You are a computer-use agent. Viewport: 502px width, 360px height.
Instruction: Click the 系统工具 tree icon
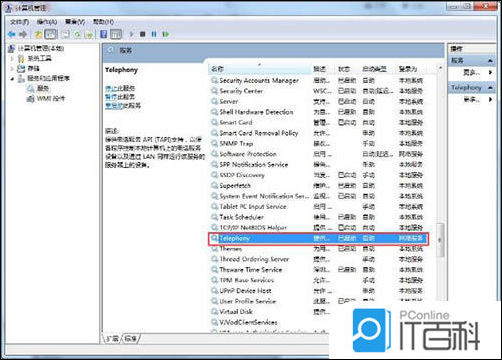pyautogui.click(x=21, y=59)
